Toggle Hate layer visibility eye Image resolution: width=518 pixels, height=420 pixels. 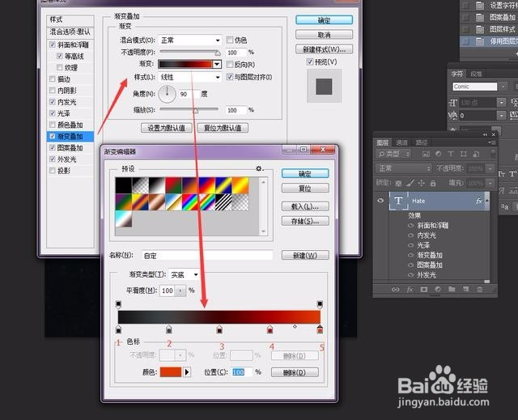point(380,201)
